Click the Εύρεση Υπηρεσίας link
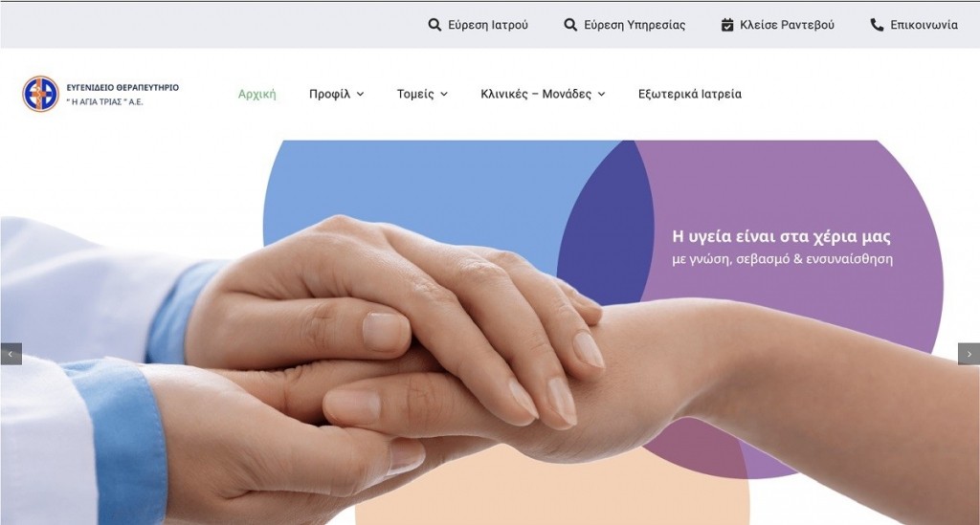Image resolution: width=980 pixels, height=525 pixels. tap(635, 25)
